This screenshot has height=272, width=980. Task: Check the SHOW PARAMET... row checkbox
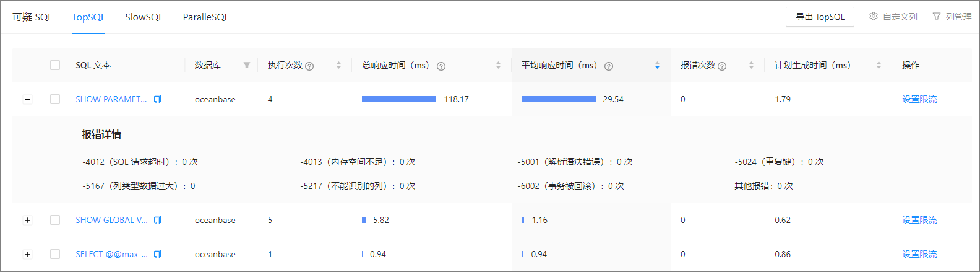click(x=55, y=99)
